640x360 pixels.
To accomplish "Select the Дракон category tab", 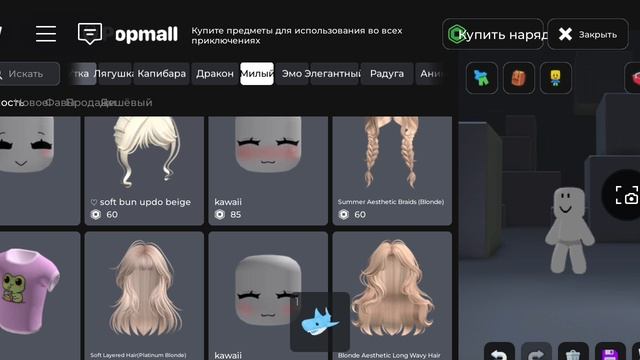I will click(215, 74).
